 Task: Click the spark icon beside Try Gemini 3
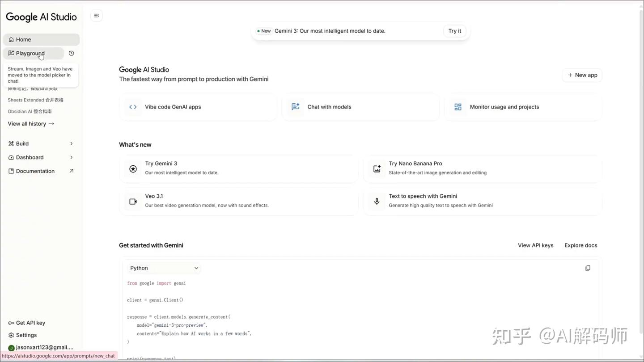[133, 168]
